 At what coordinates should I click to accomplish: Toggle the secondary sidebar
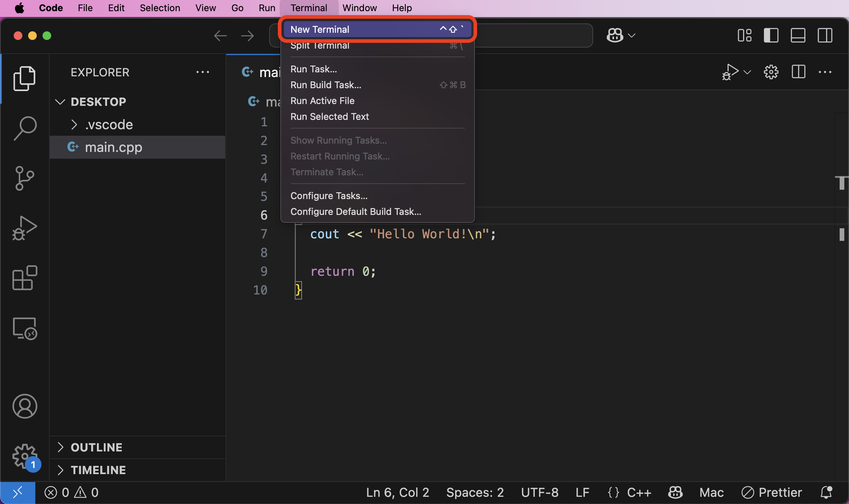(825, 35)
